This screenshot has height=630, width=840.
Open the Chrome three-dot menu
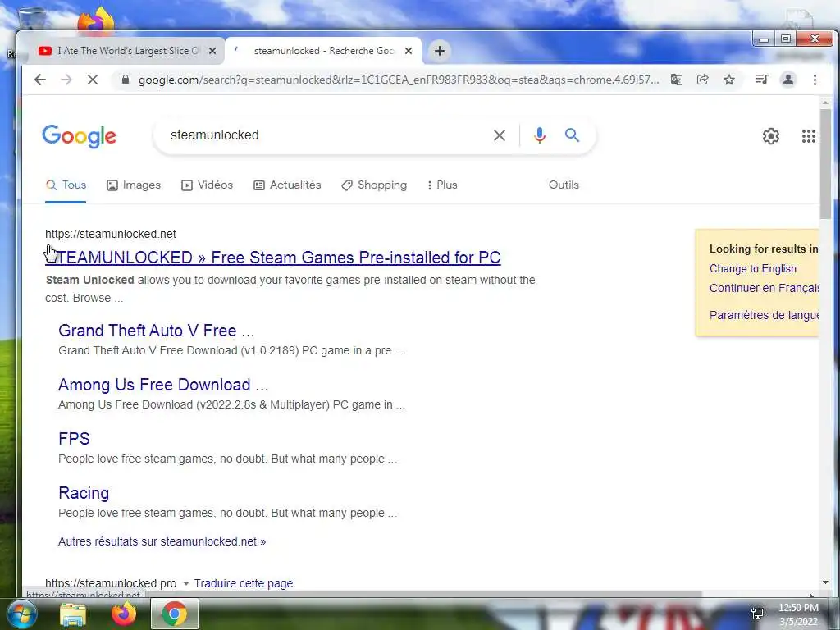(x=815, y=80)
